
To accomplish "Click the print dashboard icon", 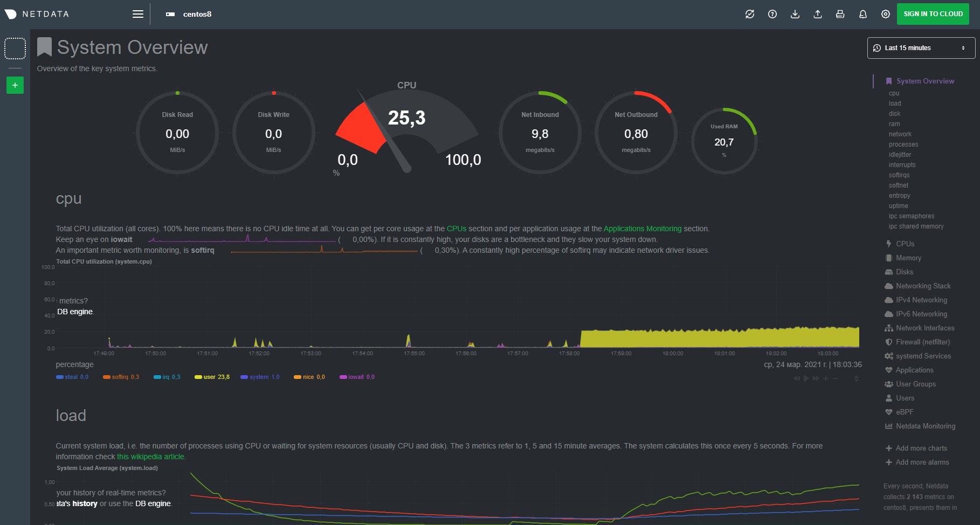I will click(840, 14).
